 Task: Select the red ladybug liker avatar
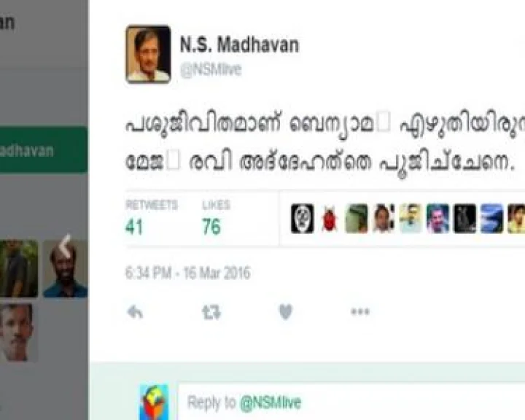pos(330,219)
